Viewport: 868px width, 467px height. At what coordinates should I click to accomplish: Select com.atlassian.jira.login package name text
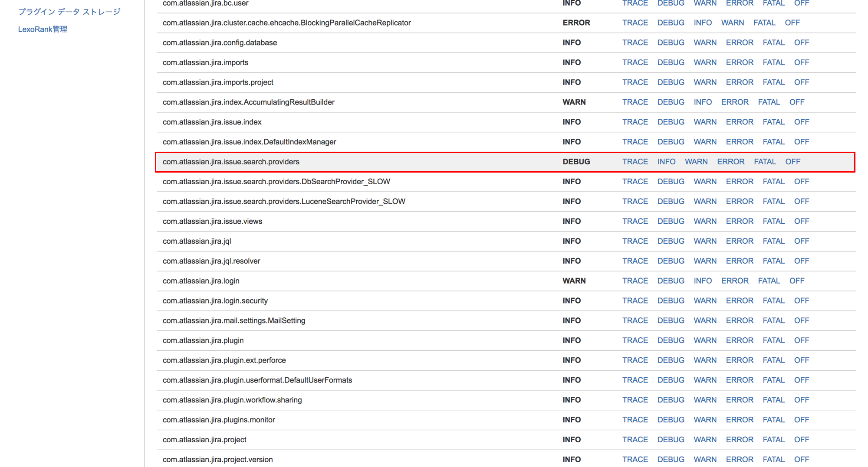pyautogui.click(x=201, y=281)
